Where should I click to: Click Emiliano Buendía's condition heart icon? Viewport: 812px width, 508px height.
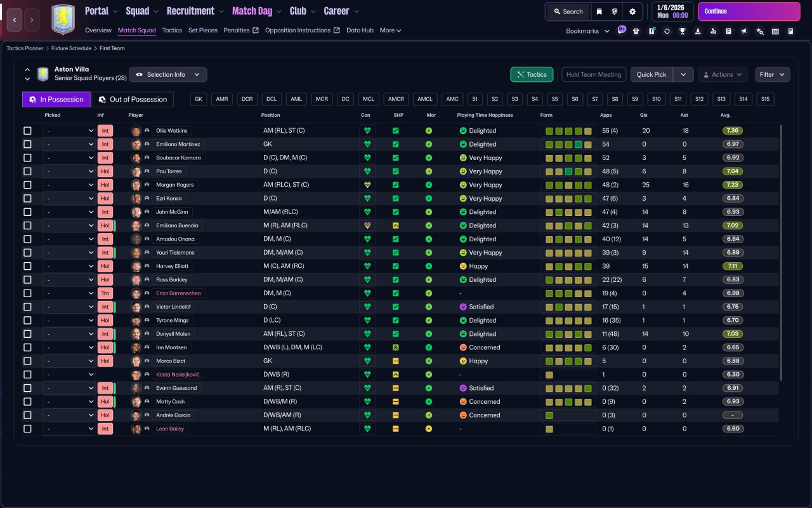click(x=367, y=225)
